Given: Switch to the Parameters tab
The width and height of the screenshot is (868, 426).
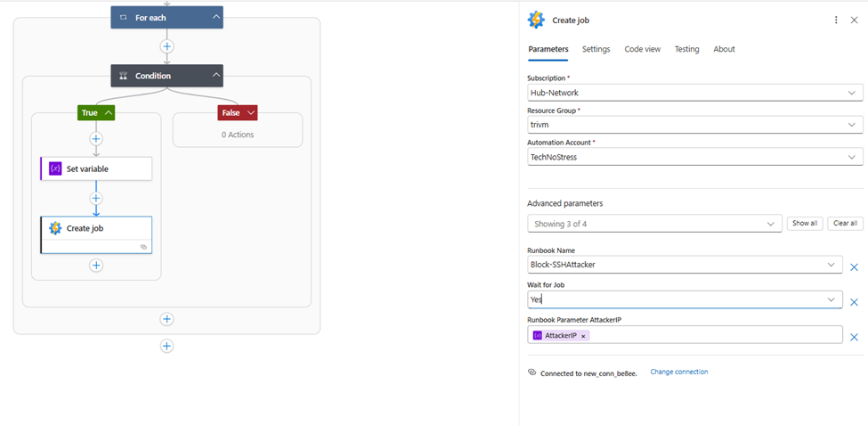Looking at the screenshot, I should point(548,49).
